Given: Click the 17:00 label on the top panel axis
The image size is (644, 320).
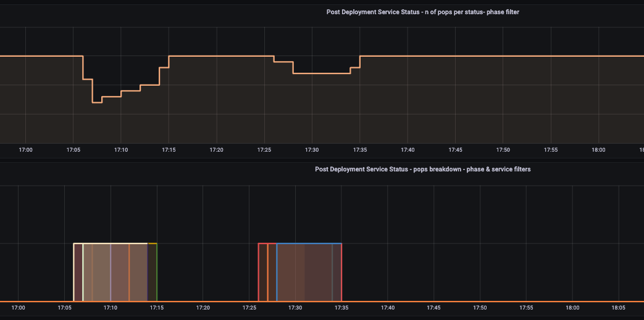Looking at the screenshot, I should pyautogui.click(x=25, y=150).
